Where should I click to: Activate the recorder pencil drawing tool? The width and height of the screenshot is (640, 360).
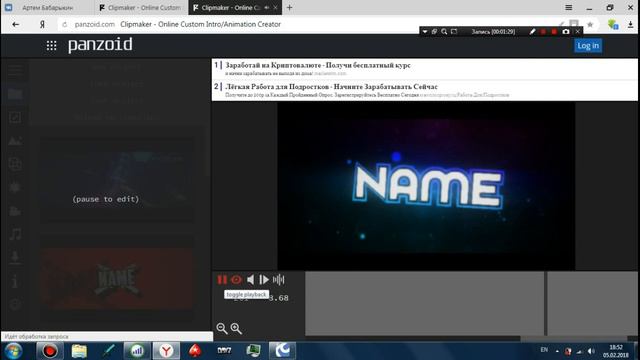click(x=532, y=31)
